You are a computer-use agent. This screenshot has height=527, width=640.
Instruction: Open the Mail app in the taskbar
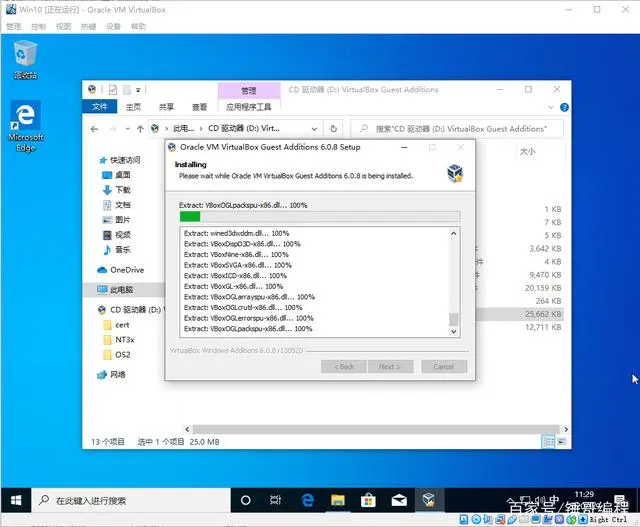pyautogui.click(x=399, y=500)
